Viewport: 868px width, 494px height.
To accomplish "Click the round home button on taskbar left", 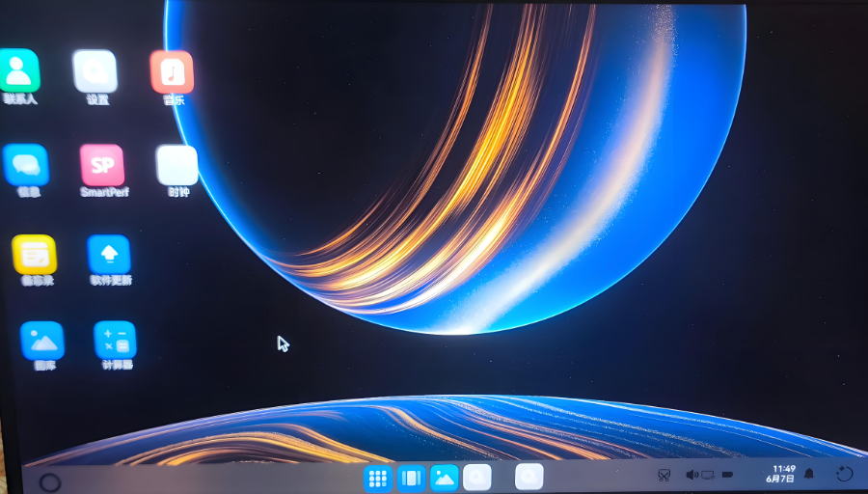I will tap(50, 482).
